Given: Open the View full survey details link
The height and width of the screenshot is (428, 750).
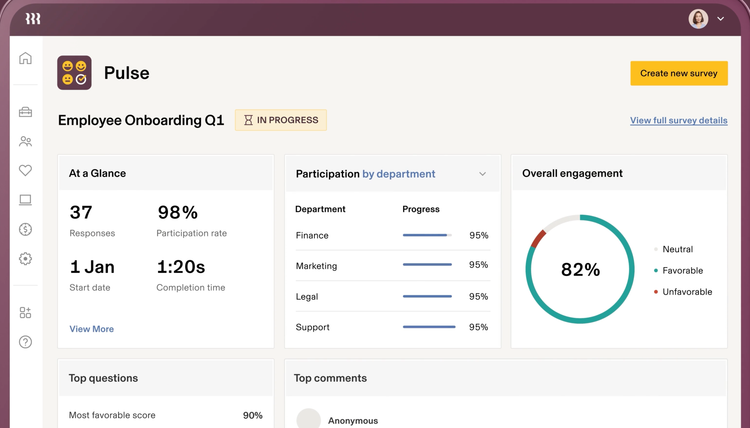Looking at the screenshot, I should pos(678,121).
